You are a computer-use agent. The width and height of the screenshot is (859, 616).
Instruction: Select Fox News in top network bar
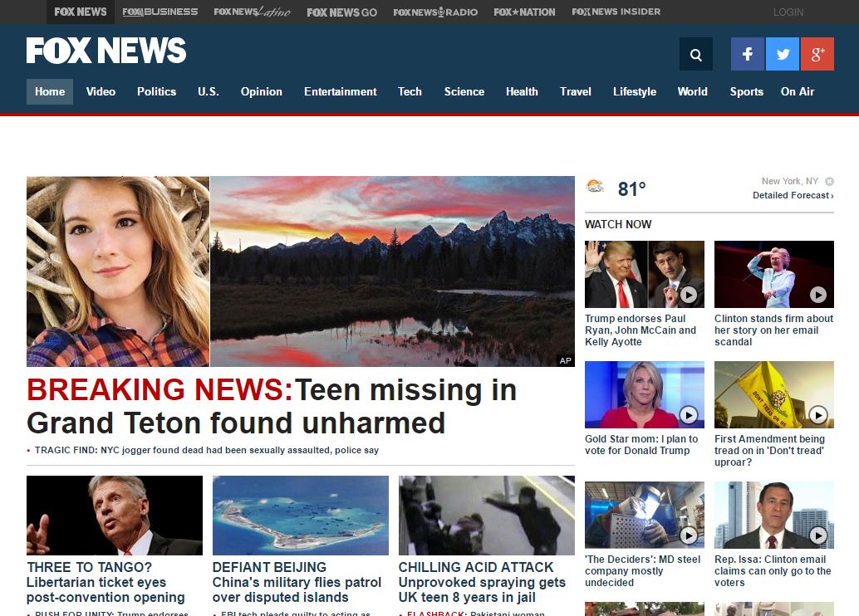tap(81, 12)
